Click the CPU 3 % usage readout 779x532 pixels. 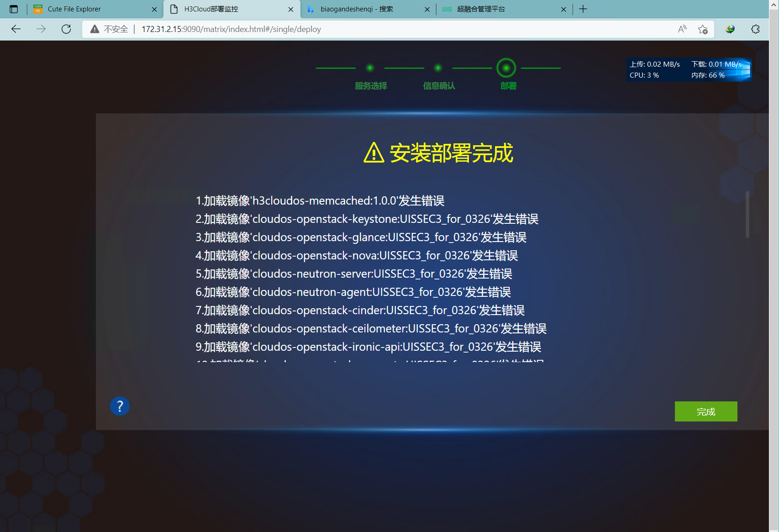tap(644, 75)
